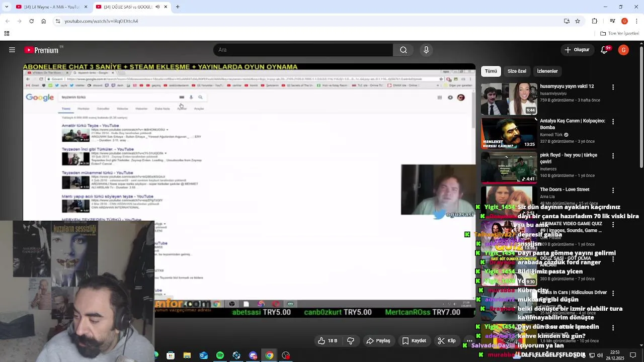Close the Lil Wayne A Milli tab
Screen dimensions: 644x362
click(x=86, y=7)
